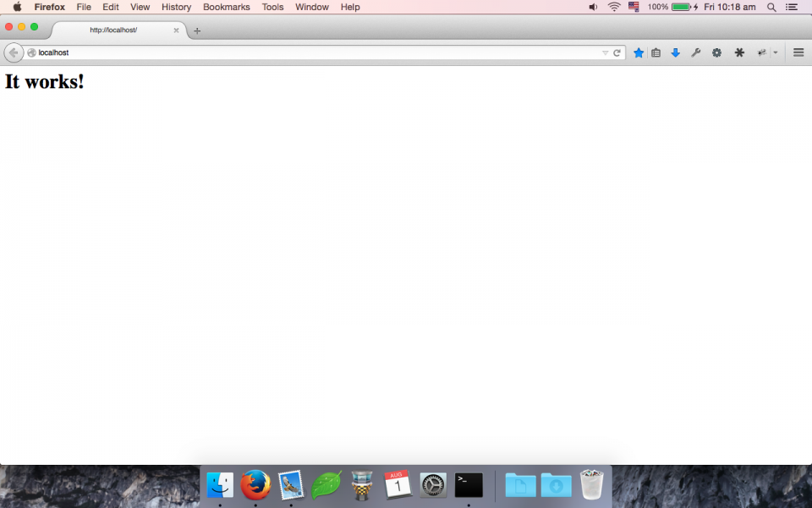The height and width of the screenshot is (508, 812).
Task: Click the volume icon in menu bar
Action: pyautogui.click(x=594, y=7)
